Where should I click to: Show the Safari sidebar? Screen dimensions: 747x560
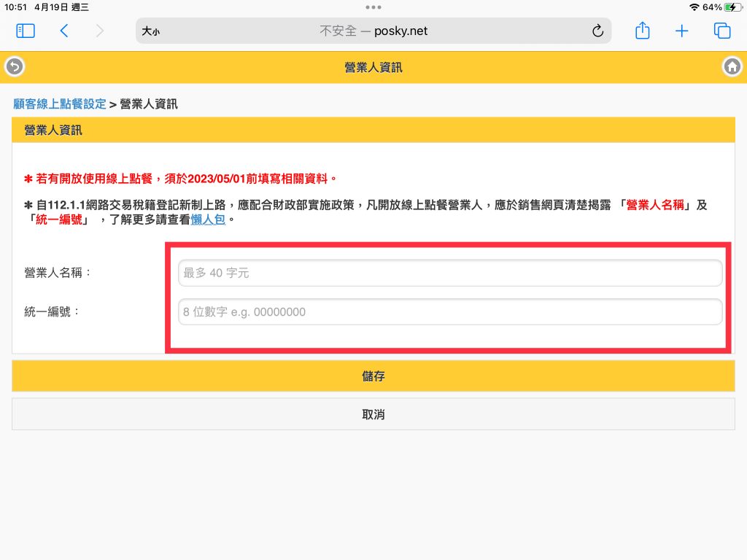[x=26, y=31]
